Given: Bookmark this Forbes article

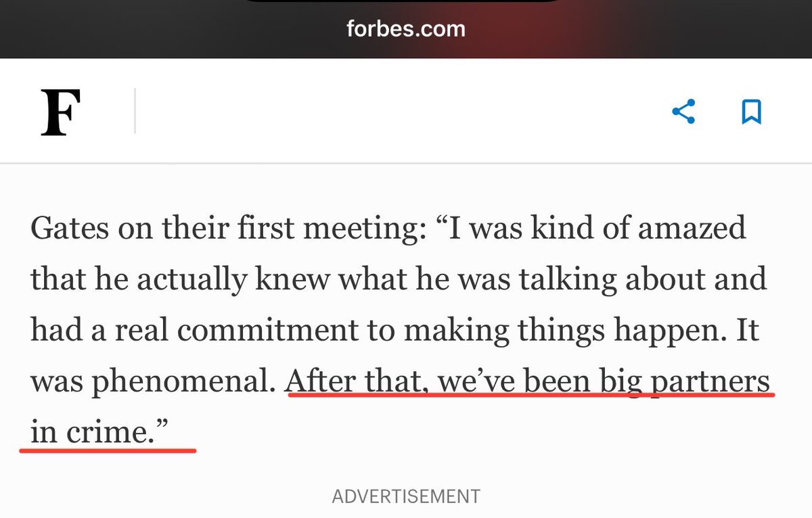Looking at the screenshot, I should [x=751, y=112].
